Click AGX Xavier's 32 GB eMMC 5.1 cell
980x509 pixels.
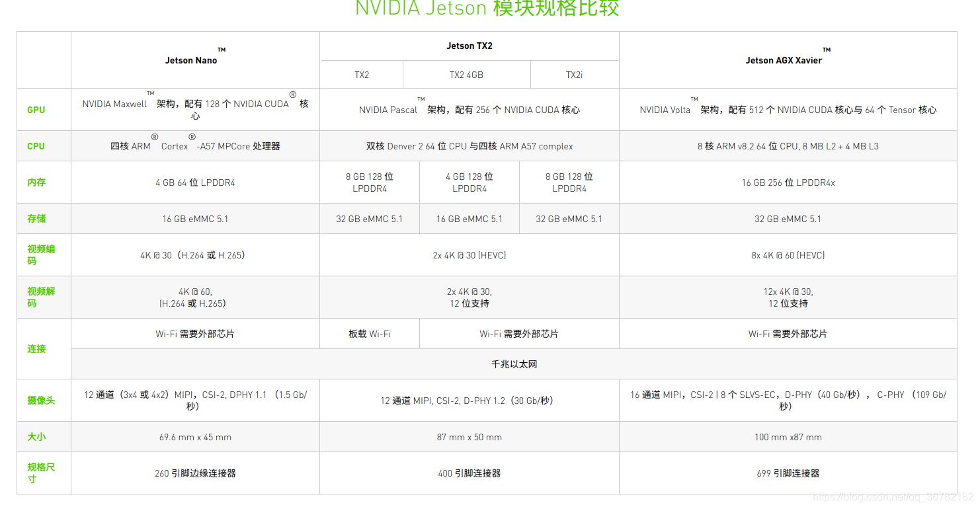coord(788,219)
